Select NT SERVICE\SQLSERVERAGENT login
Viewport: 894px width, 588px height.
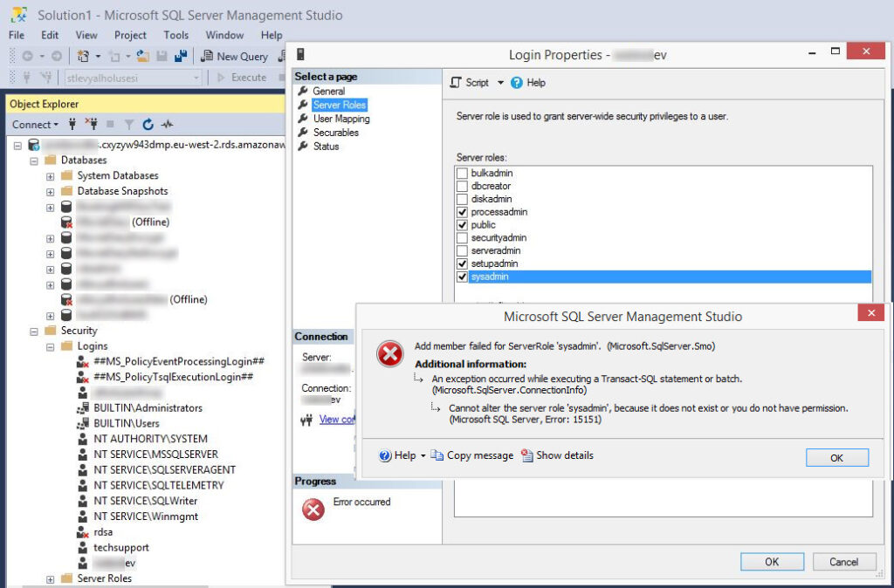165,470
